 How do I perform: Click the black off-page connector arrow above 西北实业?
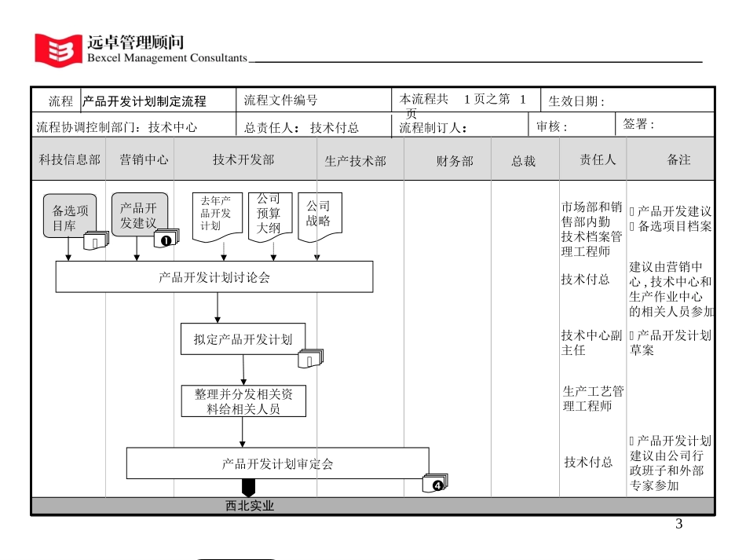coord(248,488)
